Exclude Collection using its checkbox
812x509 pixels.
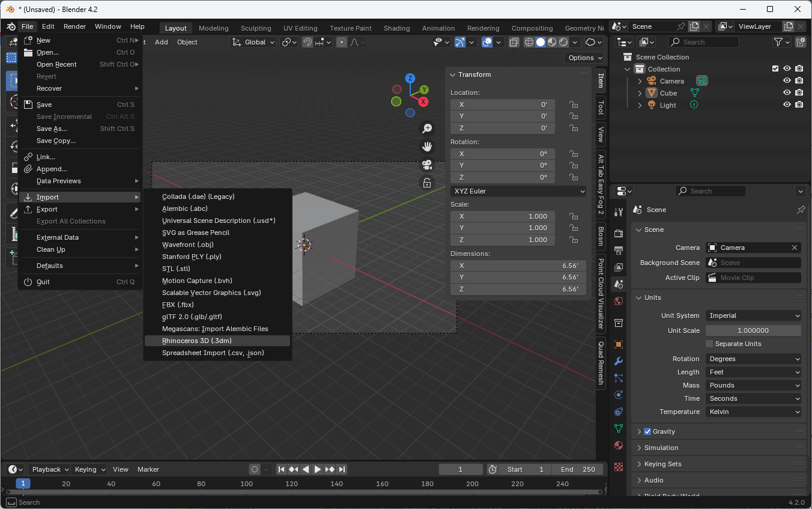pyautogui.click(x=775, y=69)
